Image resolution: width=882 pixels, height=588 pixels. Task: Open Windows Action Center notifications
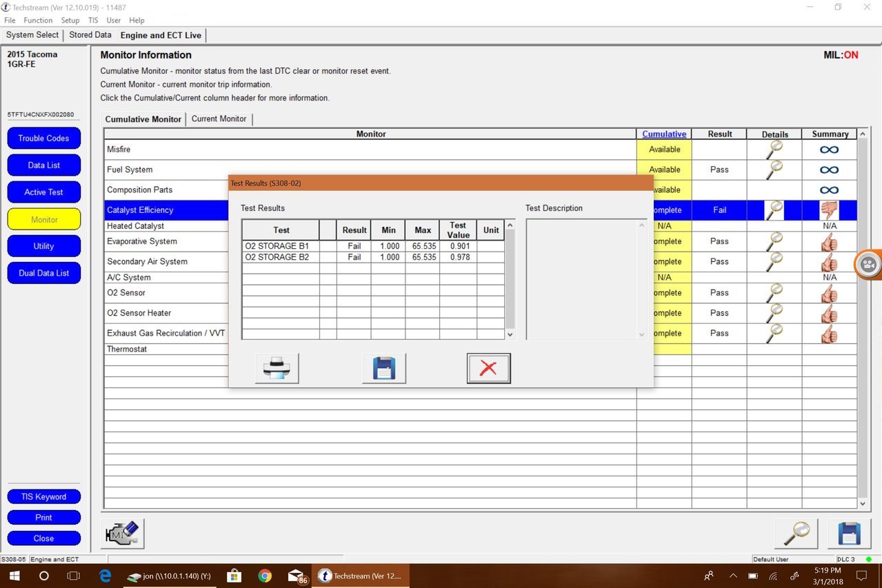861,576
